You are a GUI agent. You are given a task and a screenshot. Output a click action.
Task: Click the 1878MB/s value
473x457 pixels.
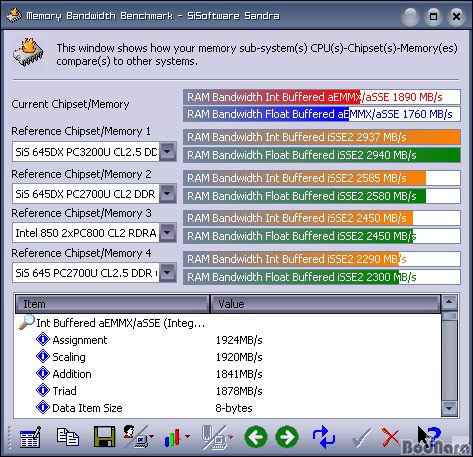coord(239,391)
